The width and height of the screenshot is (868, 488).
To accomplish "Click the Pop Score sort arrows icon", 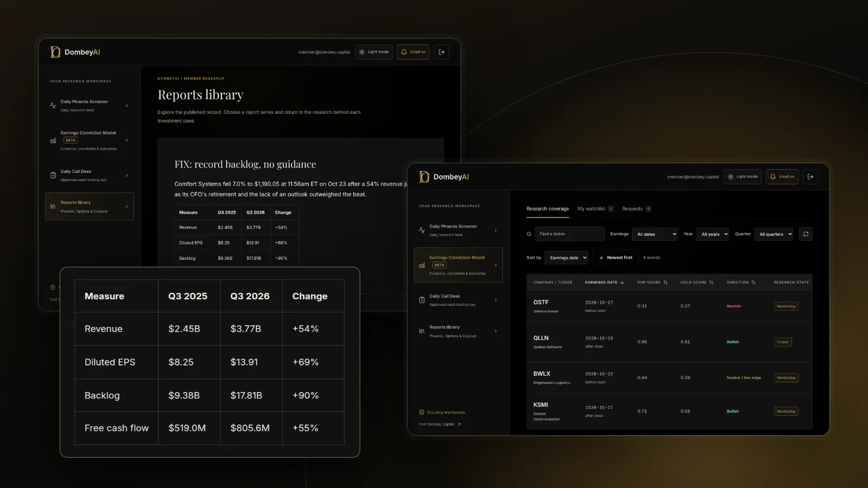I will click(666, 282).
